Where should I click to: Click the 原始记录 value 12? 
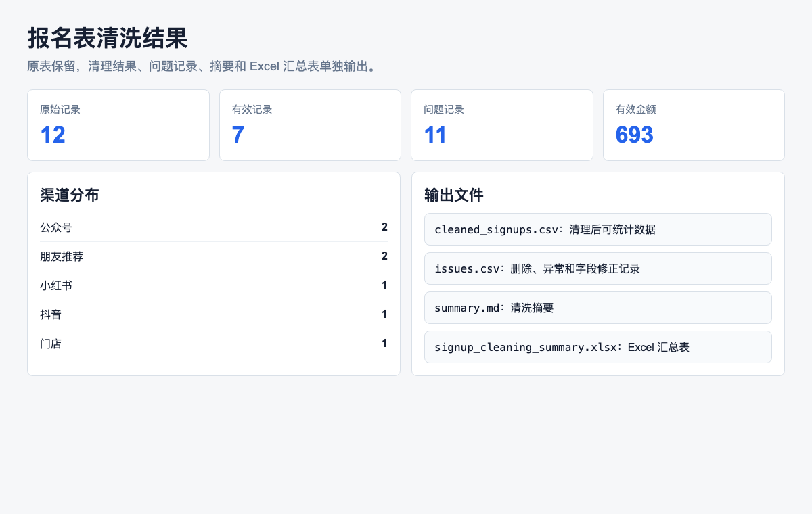[x=53, y=135]
